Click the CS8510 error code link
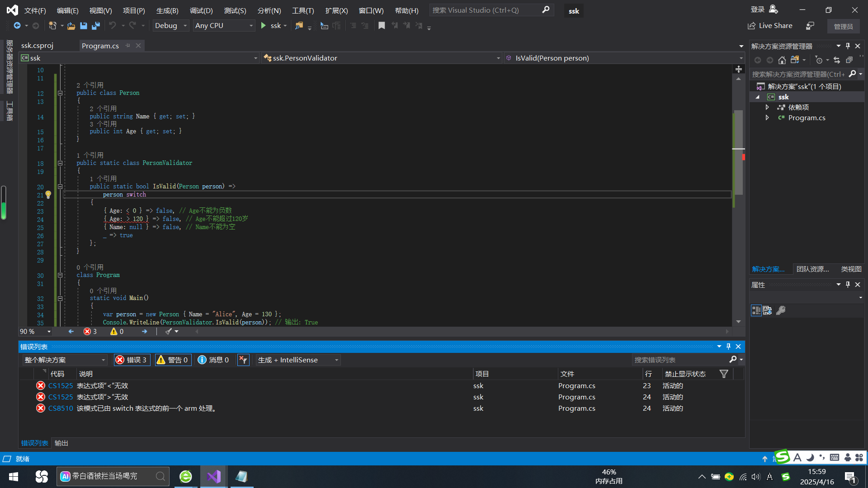This screenshot has width=868, height=488. [61, 408]
